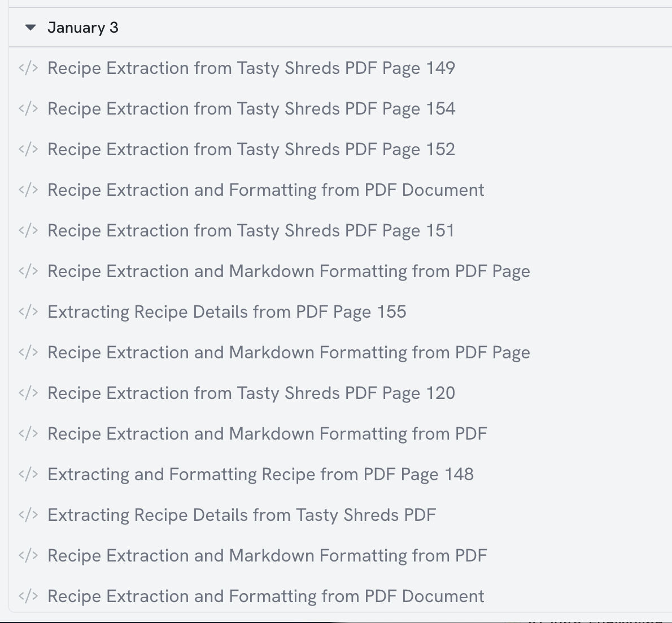Open Recipe Extraction from Tasty Shreds Page 120
The height and width of the screenshot is (623, 672).
(x=251, y=393)
